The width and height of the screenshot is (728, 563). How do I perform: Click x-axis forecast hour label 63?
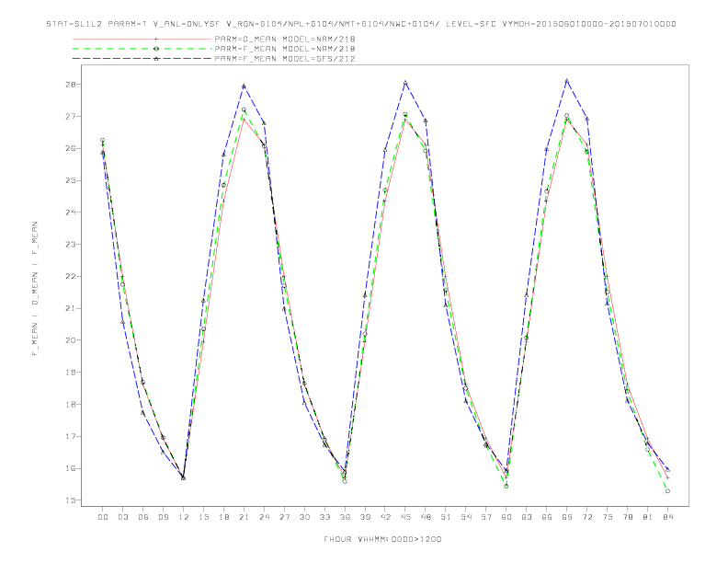pyautogui.click(x=527, y=517)
